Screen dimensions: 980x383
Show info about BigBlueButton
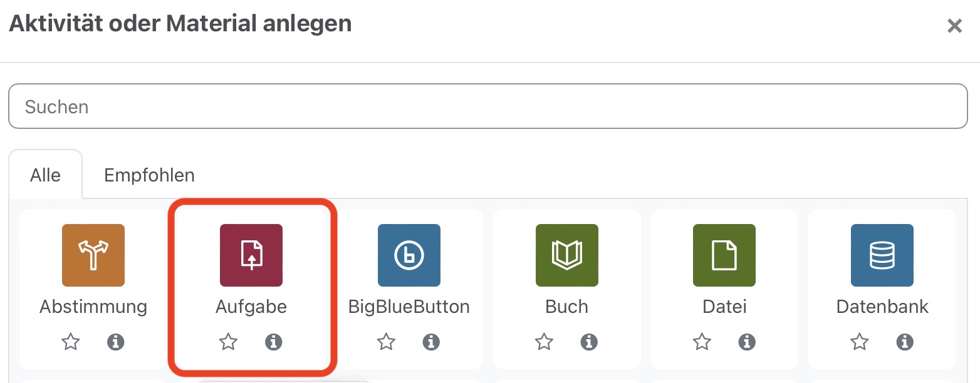(431, 342)
